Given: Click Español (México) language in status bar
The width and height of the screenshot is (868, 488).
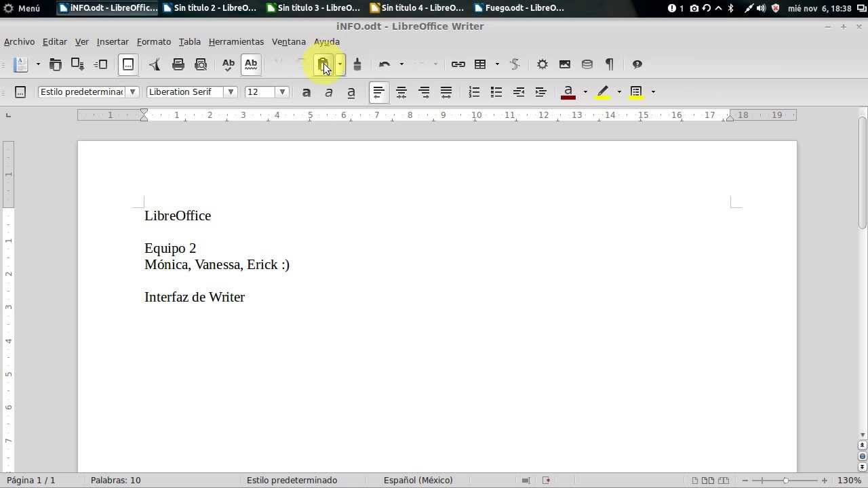Looking at the screenshot, I should [418, 481].
